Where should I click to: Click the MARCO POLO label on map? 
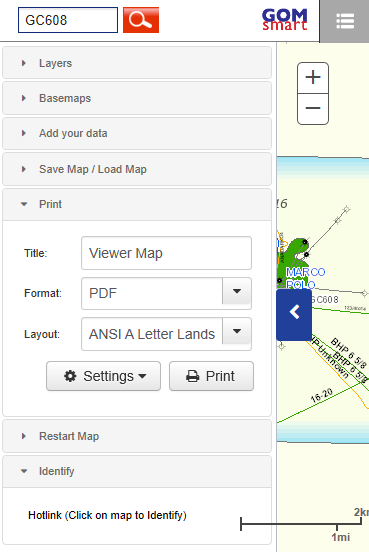pyautogui.click(x=305, y=278)
